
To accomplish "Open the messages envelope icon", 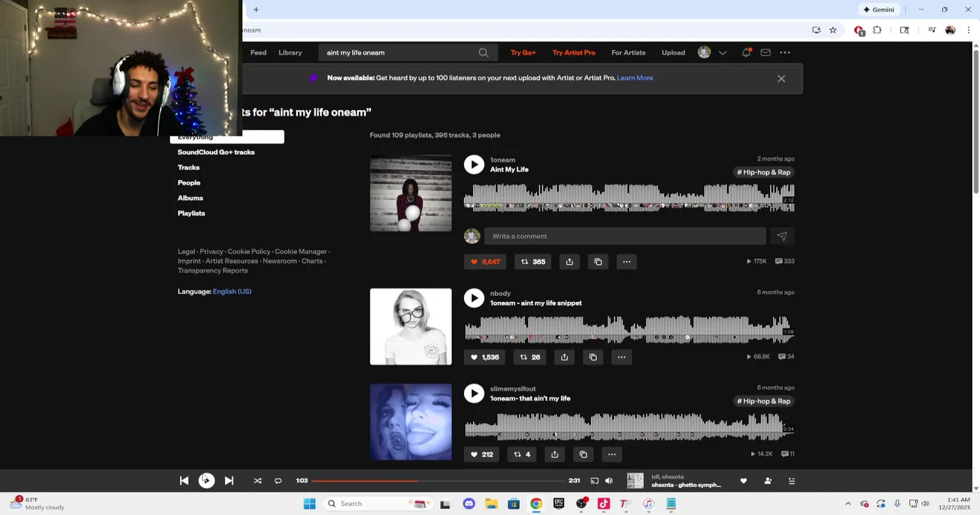I will click(766, 52).
